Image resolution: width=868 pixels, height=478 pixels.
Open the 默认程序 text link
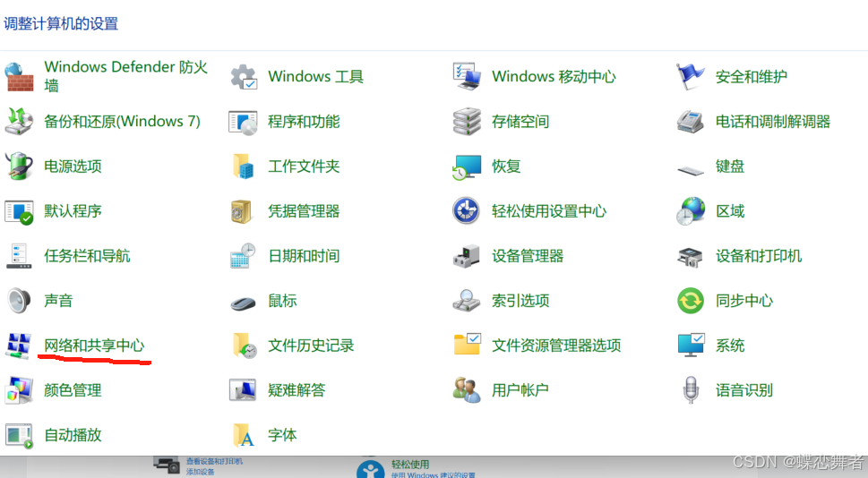click(73, 210)
